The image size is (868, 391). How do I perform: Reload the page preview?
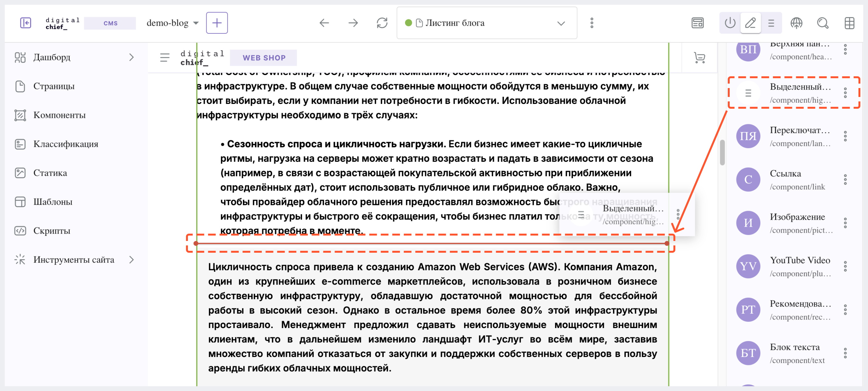pos(382,23)
